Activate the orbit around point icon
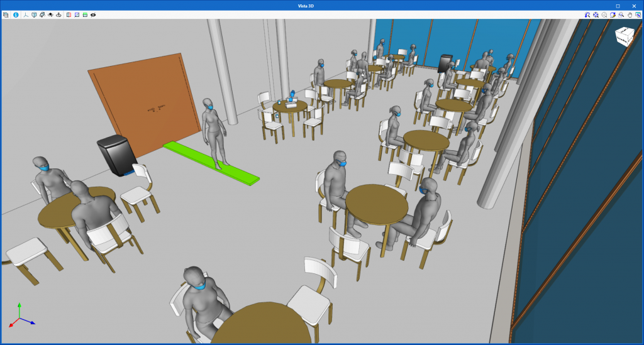The image size is (644, 345). coord(50,15)
